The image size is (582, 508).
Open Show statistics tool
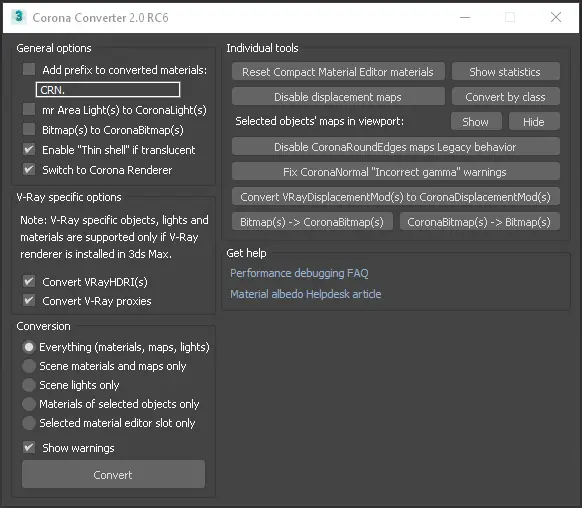click(x=506, y=71)
